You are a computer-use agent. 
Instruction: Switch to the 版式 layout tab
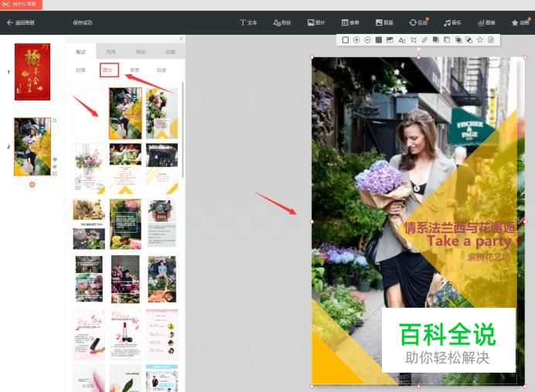(x=81, y=52)
